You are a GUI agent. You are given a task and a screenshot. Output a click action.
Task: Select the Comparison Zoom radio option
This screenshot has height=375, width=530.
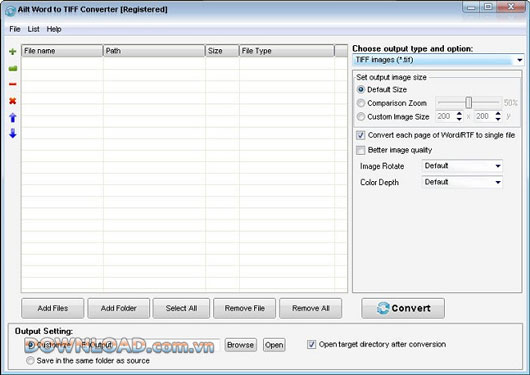point(361,103)
